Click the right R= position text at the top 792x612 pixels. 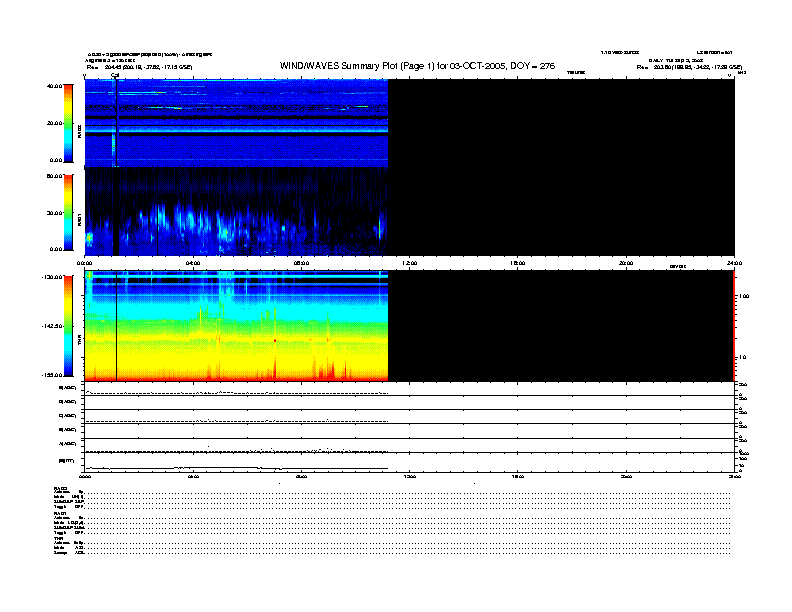(689, 67)
